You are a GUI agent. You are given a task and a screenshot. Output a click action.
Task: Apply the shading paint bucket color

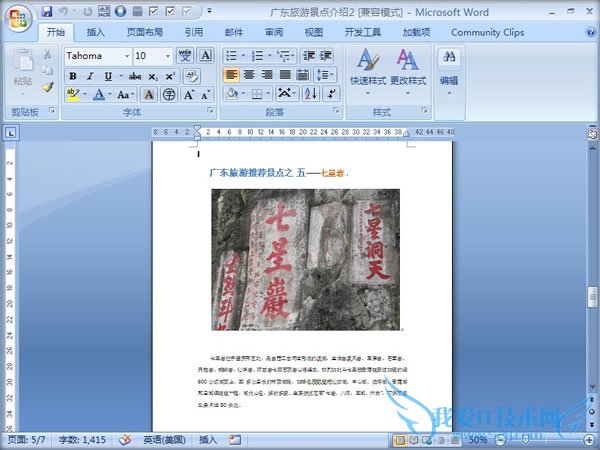coord(232,94)
